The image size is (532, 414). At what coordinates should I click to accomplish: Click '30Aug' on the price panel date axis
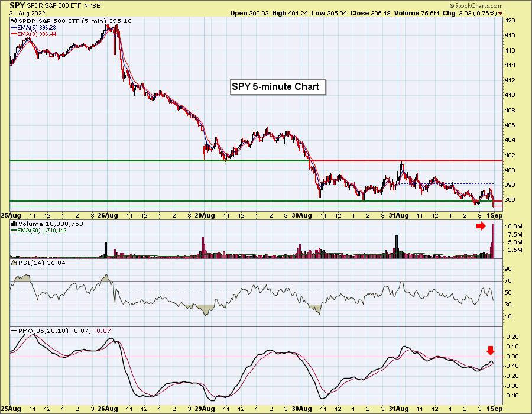tap(302, 215)
